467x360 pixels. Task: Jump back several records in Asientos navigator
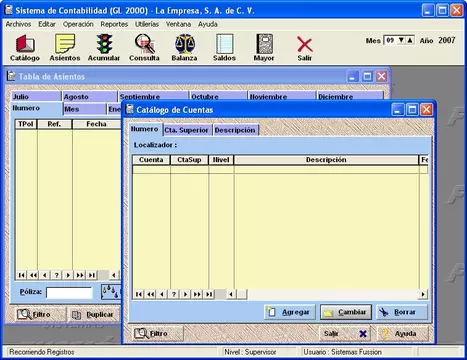(33, 275)
